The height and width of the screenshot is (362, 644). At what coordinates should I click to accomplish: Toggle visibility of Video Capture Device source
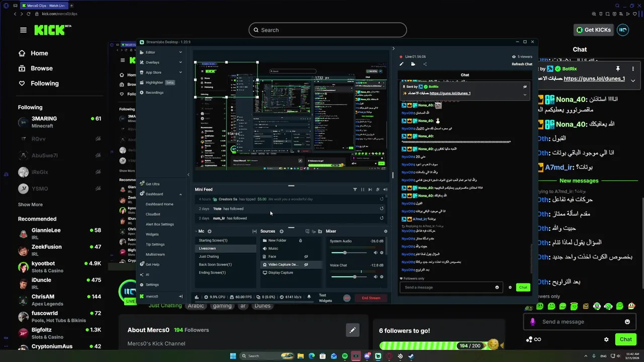click(305, 264)
